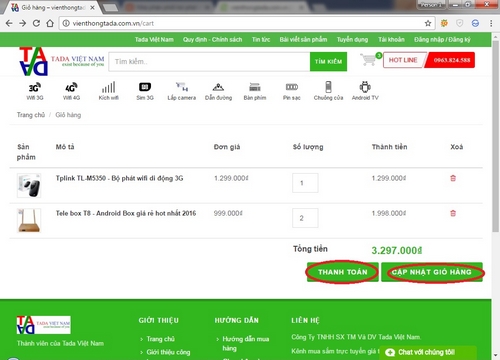Click the Tplink TL-M5350 product thumbnail
Image resolution: width=500 pixels, height=360 pixels.
point(29,185)
